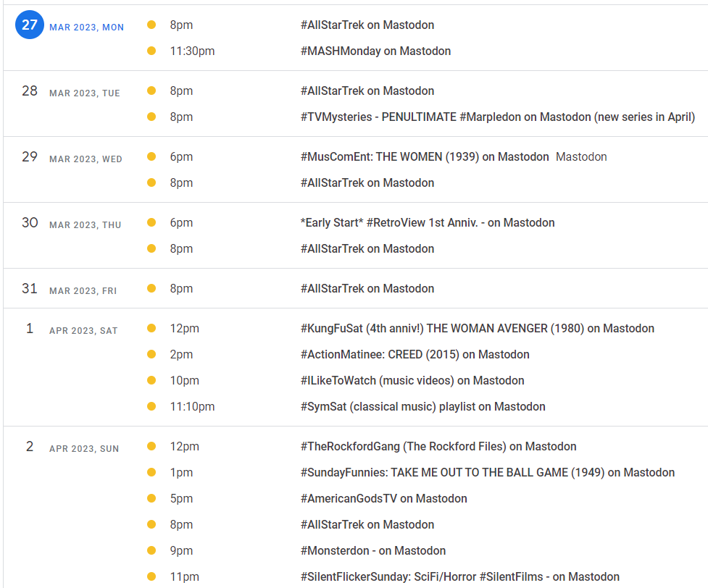Open #ActionMatinee: CREED (2015) event
Screen dimensions: 708x588
415,354
